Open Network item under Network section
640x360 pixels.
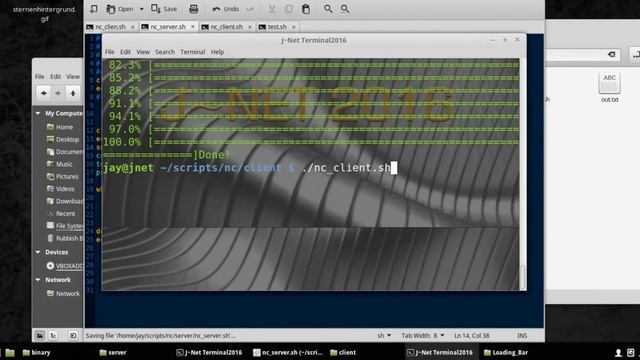pyautogui.click(x=63, y=293)
